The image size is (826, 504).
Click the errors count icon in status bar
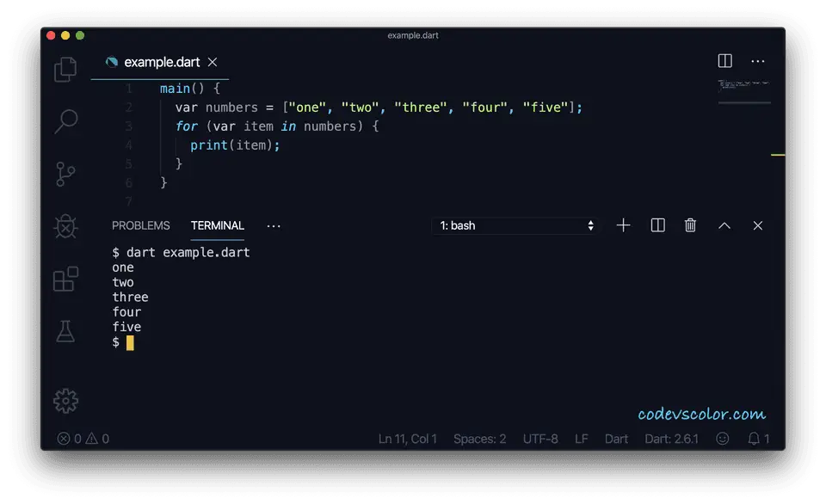(x=69, y=439)
